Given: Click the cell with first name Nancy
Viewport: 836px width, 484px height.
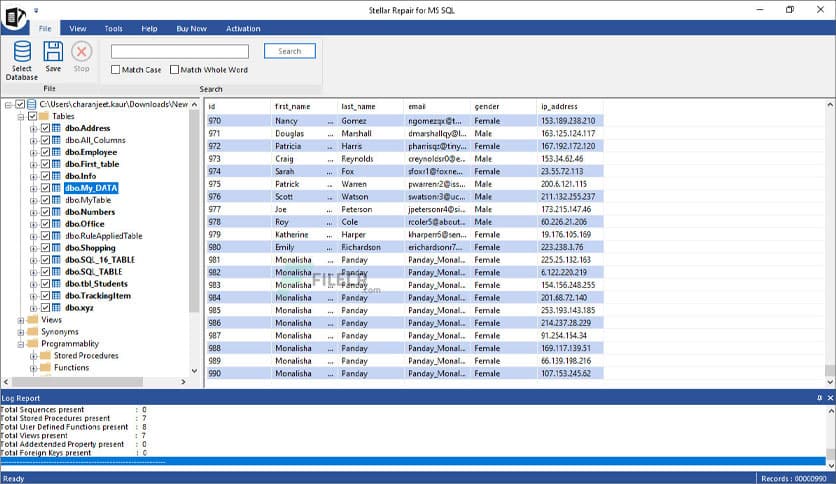Looking at the screenshot, I should [x=304, y=121].
